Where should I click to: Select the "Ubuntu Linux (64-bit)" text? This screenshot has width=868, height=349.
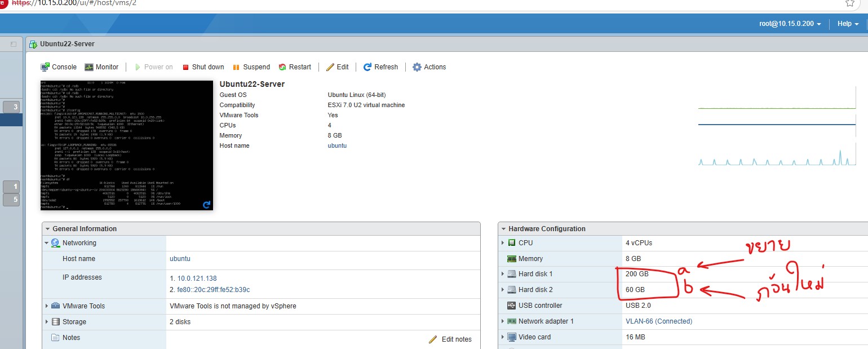357,95
